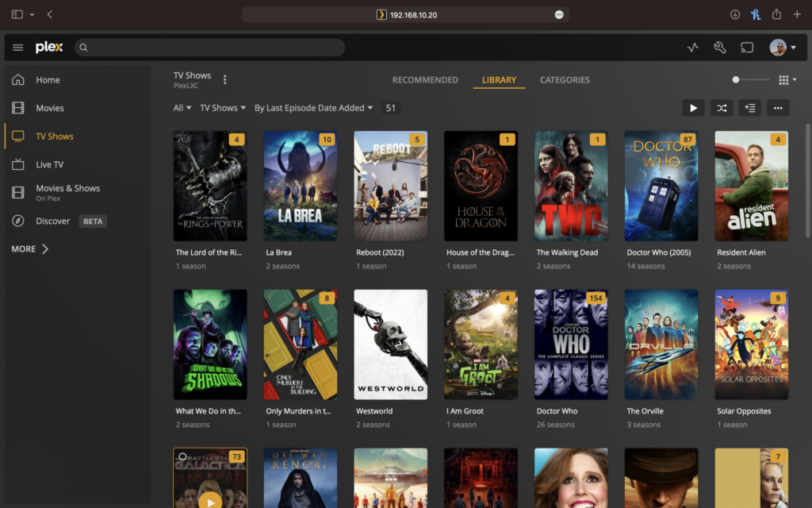
Task: Click the page options ellipsis in address bar
Action: [559, 14]
